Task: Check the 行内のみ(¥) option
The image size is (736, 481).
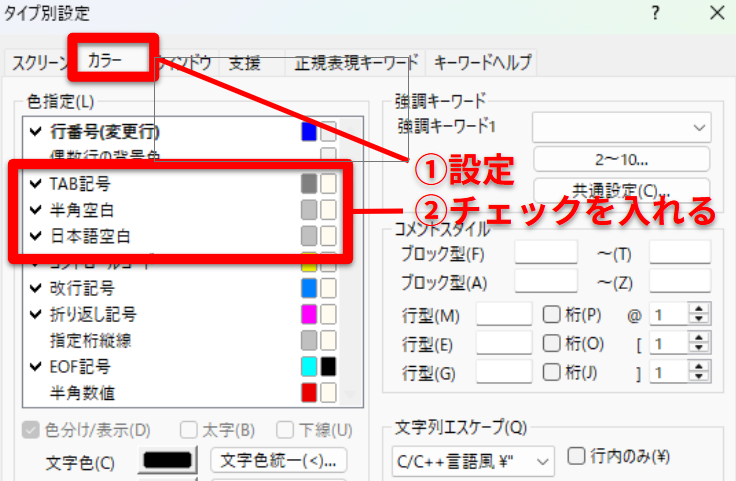Action: pyautogui.click(x=575, y=457)
